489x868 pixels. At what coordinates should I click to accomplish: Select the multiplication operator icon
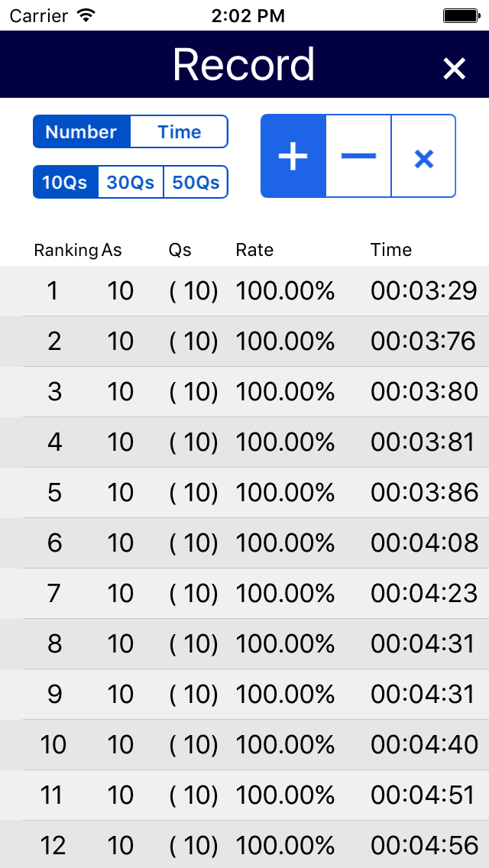click(423, 156)
